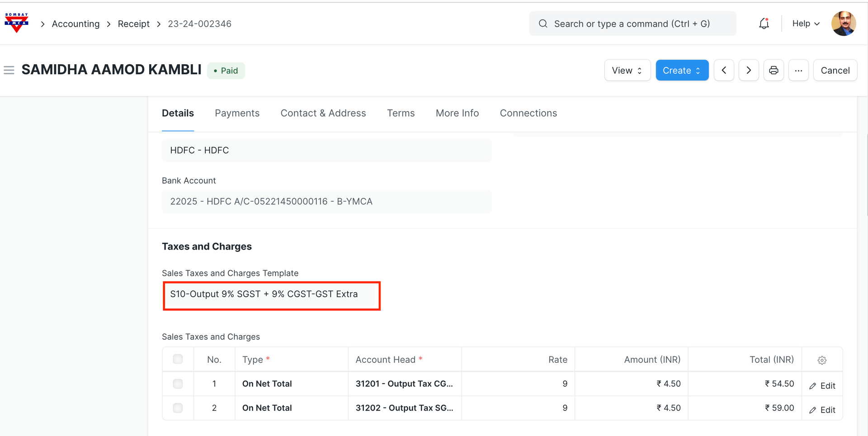Check the row 2 Output Tax SGST checkbox

pyautogui.click(x=178, y=408)
